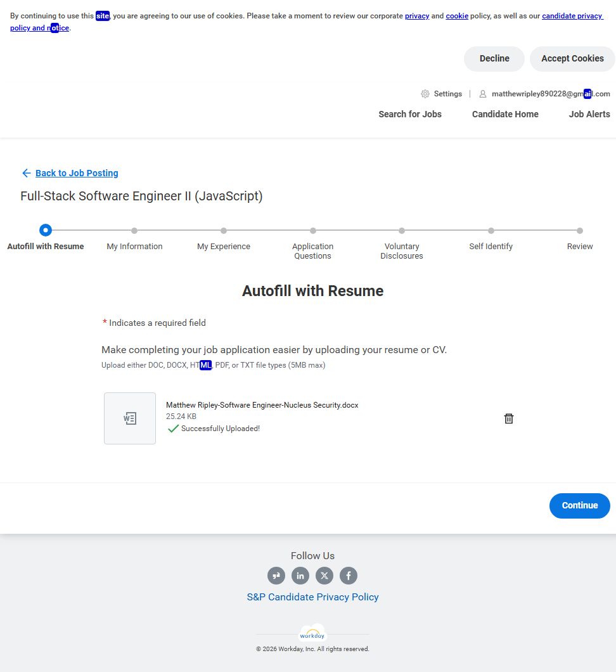Open the Glassdoor social icon
616x672 pixels.
point(276,576)
